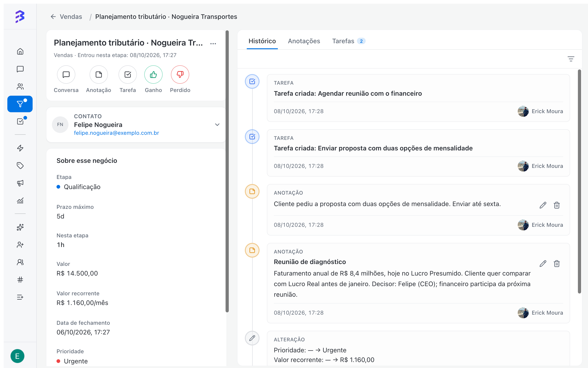Delete the 'Reunião de diagnóstico' note

point(557,264)
